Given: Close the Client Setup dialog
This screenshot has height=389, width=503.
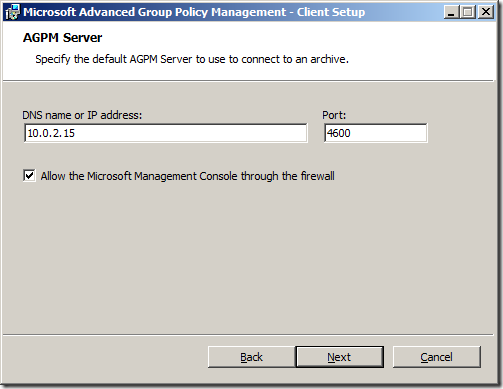Looking at the screenshot, I should coord(486,12).
